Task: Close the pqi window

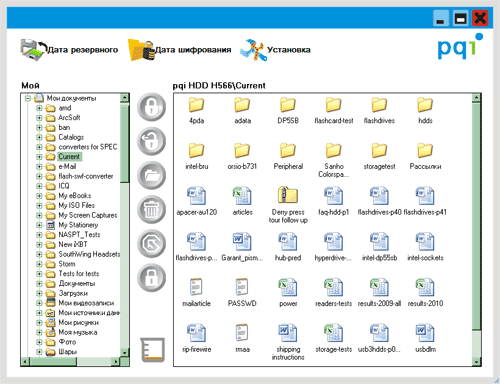Action: pyautogui.click(x=480, y=18)
